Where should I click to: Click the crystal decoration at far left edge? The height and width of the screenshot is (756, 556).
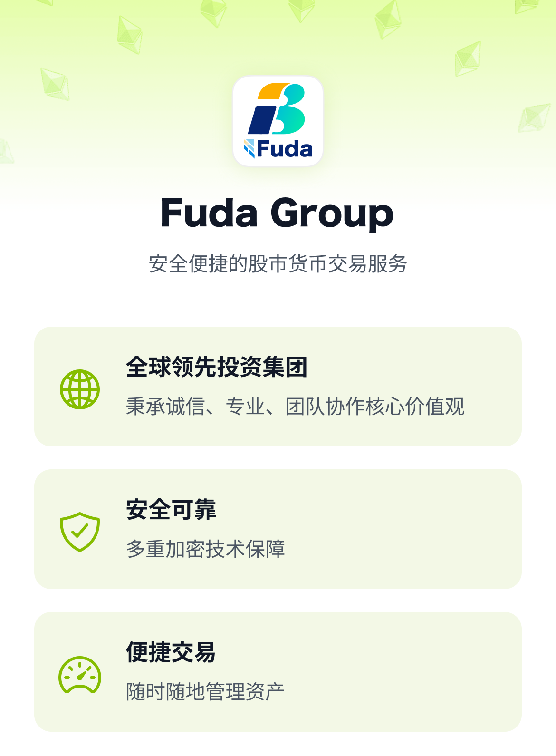(x=6, y=151)
